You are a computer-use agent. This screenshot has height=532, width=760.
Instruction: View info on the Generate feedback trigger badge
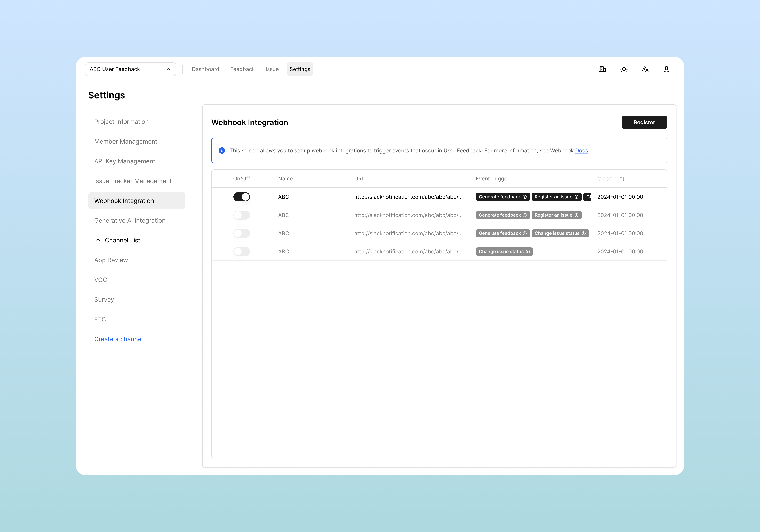[x=525, y=197]
